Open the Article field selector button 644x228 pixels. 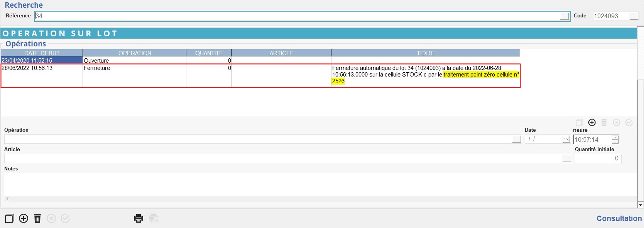point(566,158)
